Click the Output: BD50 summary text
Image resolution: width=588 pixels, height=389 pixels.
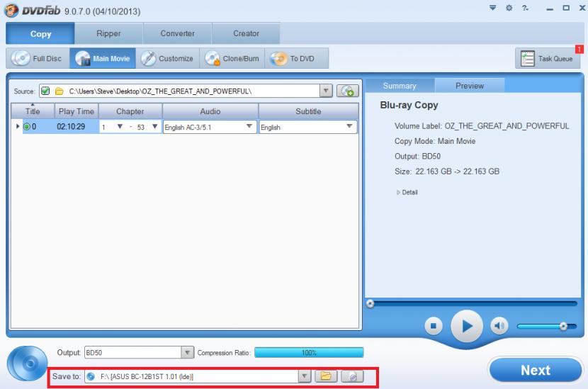coord(417,156)
